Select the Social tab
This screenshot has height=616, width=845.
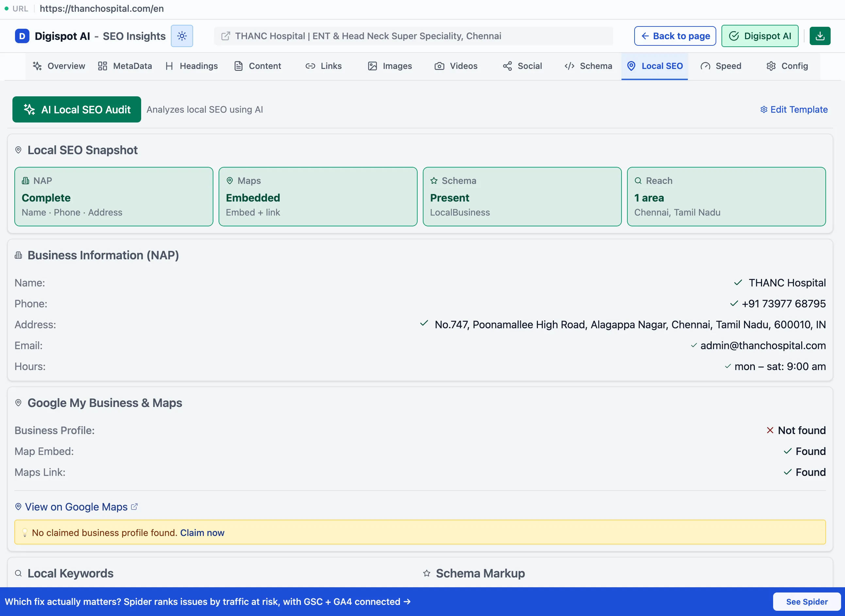[522, 66]
